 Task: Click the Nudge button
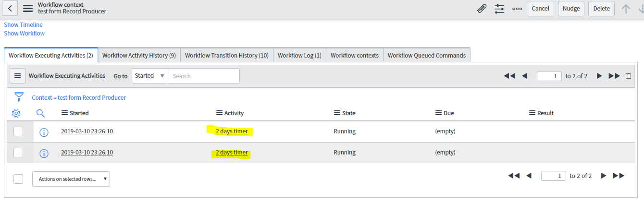click(x=571, y=9)
